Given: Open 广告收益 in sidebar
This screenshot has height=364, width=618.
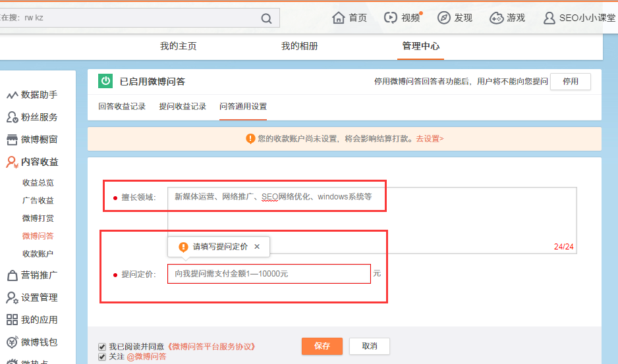Looking at the screenshot, I should 38,201.
